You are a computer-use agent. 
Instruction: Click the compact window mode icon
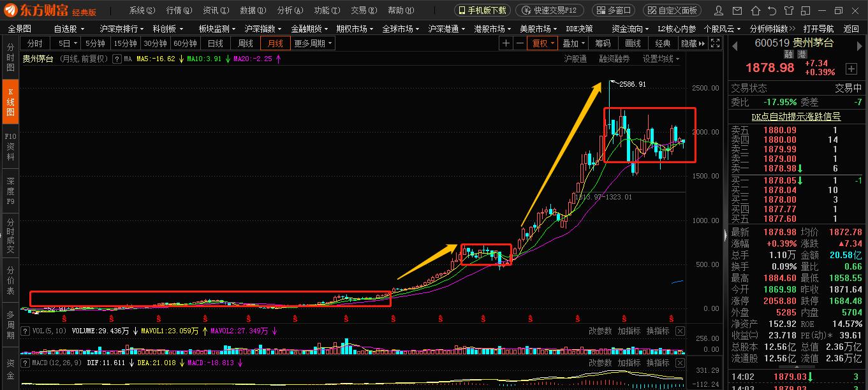(x=805, y=10)
